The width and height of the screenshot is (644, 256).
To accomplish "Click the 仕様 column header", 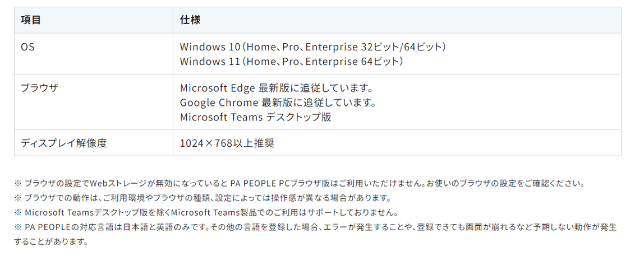I will tap(190, 20).
